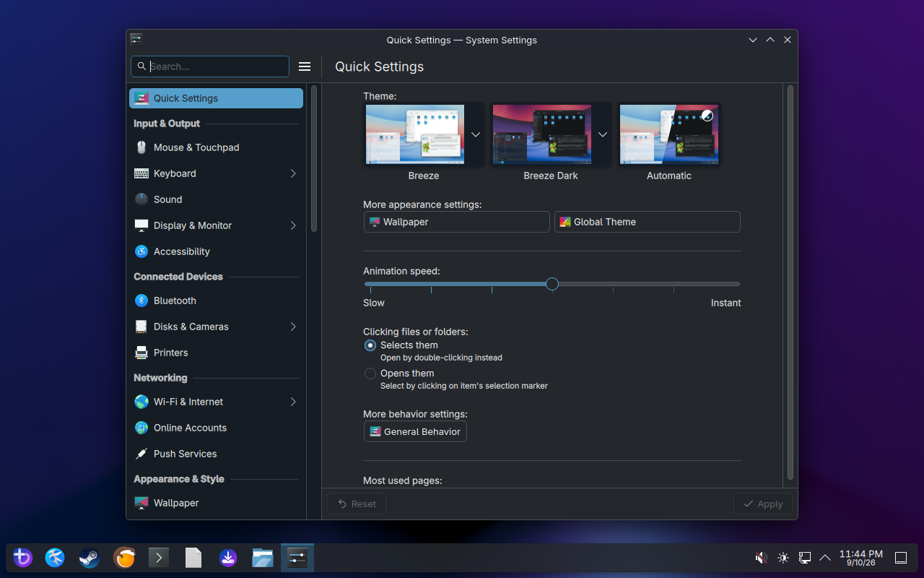The image size is (924, 578).
Task: Open the blue bird app in taskbar
Action: [55, 558]
